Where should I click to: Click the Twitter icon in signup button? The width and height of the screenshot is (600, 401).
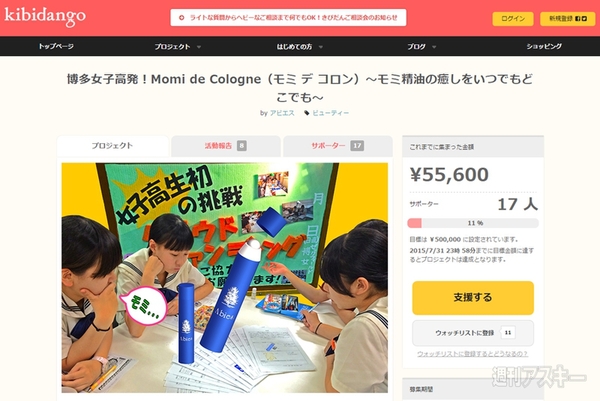pyautogui.click(x=584, y=18)
